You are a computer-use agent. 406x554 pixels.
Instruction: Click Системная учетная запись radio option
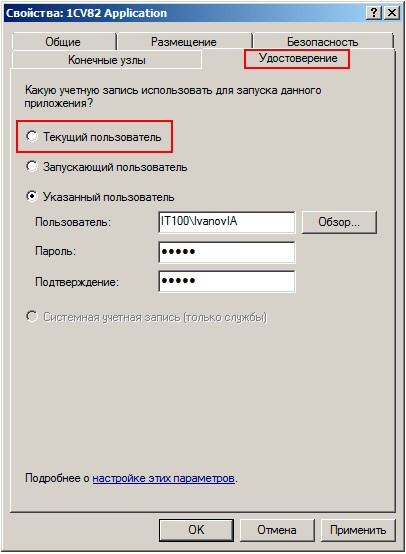[32, 316]
